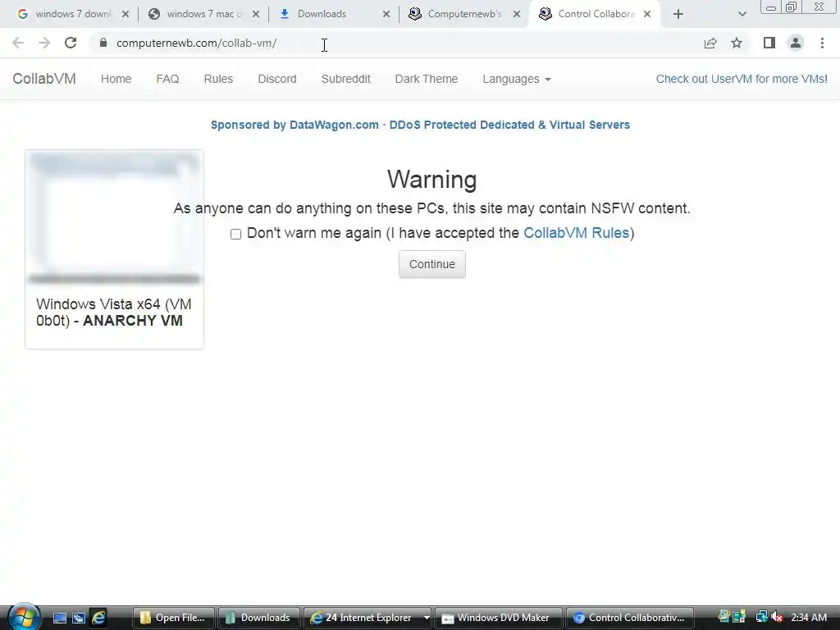Open the 'Open File...' taskbar button
Image resolution: width=840 pixels, height=630 pixels.
(174, 618)
